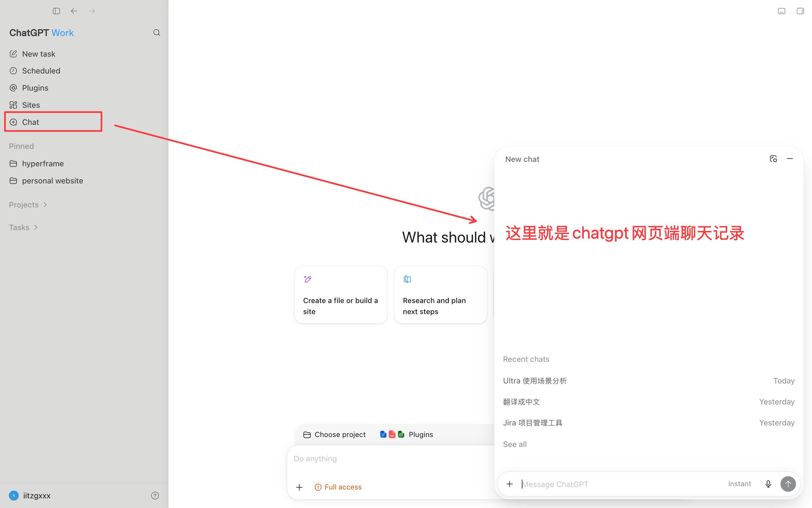This screenshot has width=812, height=508.
Task: Open search with the magnifier icon
Action: pos(157,32)
